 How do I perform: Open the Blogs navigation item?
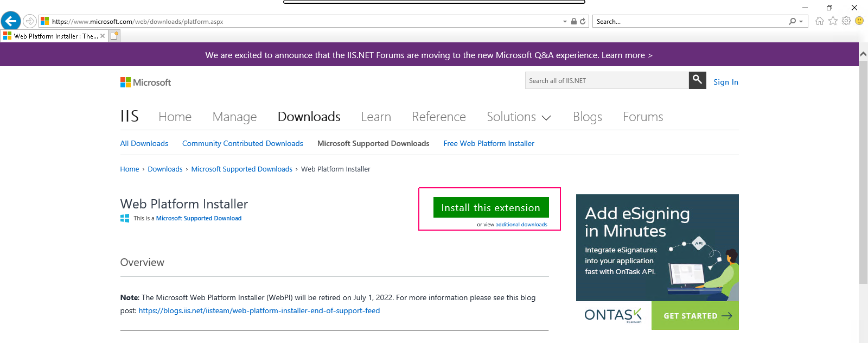588,117
